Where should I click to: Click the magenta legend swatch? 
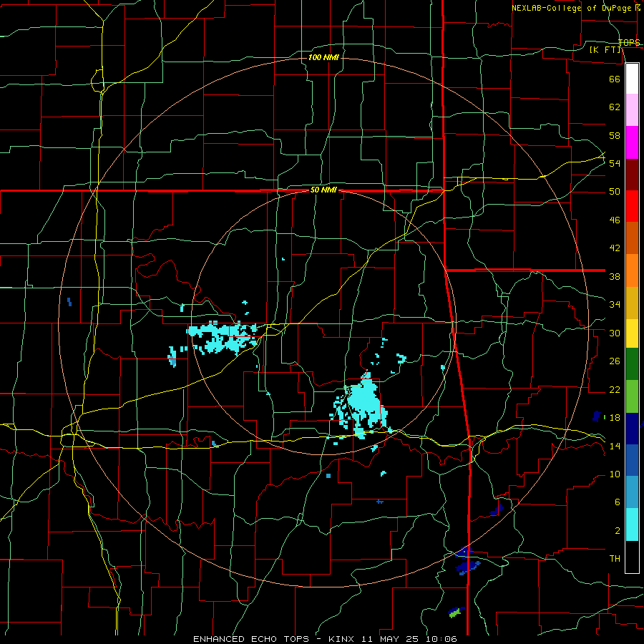click(x=632, y=142)
